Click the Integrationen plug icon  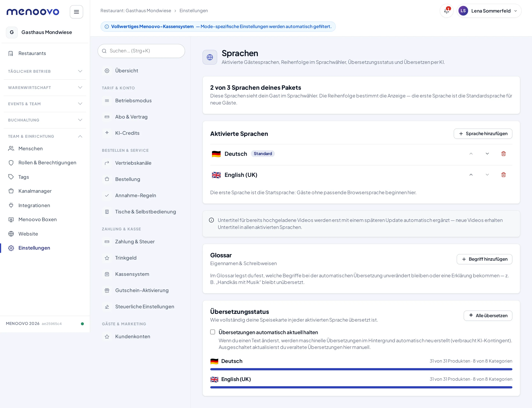coord(11,205)
